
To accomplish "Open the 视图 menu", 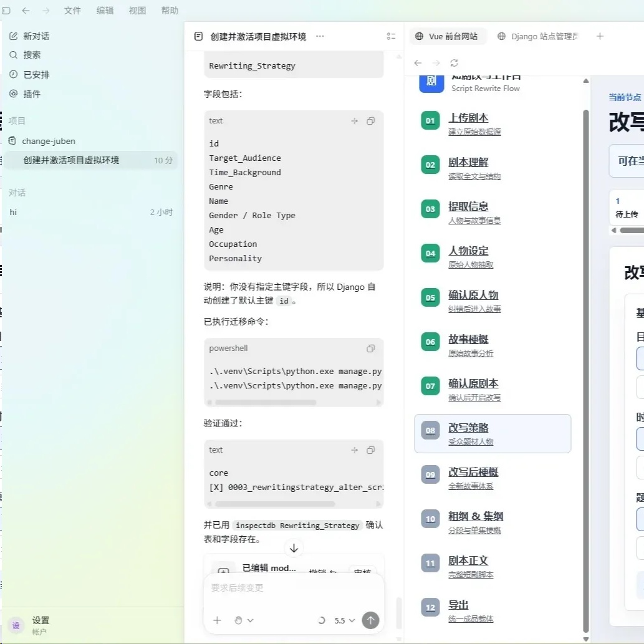I will [x=137, y=10].
